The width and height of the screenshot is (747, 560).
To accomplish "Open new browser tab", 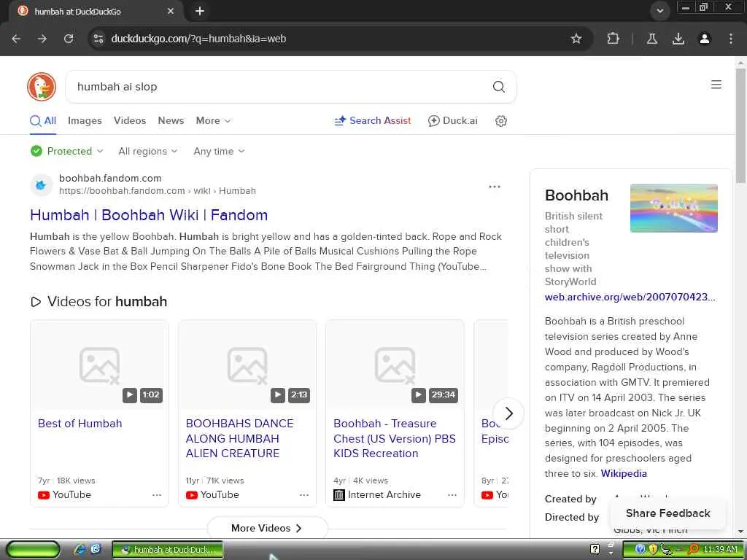I will (x=200, y=11).
